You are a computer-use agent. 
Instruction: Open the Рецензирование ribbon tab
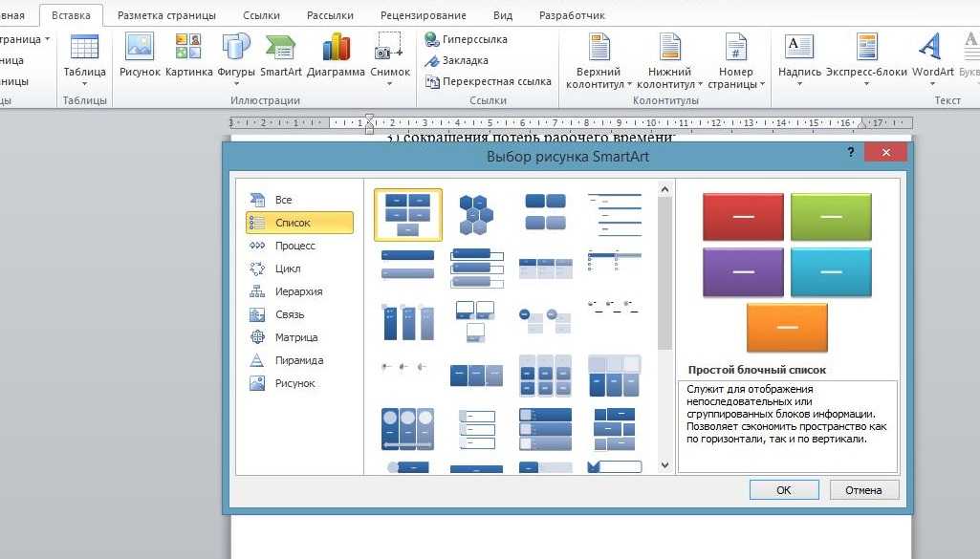(423, 16)
